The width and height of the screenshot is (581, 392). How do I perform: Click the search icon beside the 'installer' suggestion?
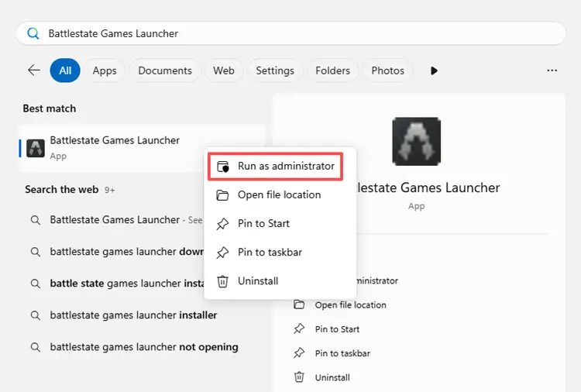(x=35, y=315)
